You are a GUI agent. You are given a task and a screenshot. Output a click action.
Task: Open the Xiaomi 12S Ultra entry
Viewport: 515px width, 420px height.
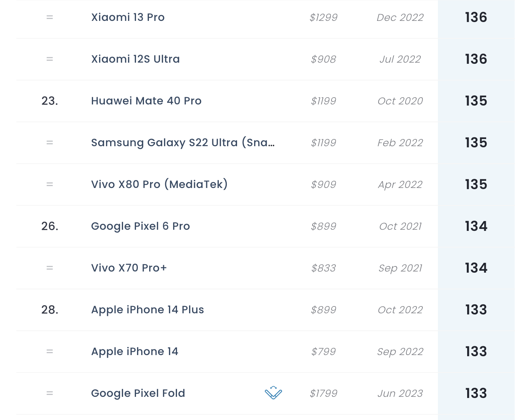tap(136, 59)
